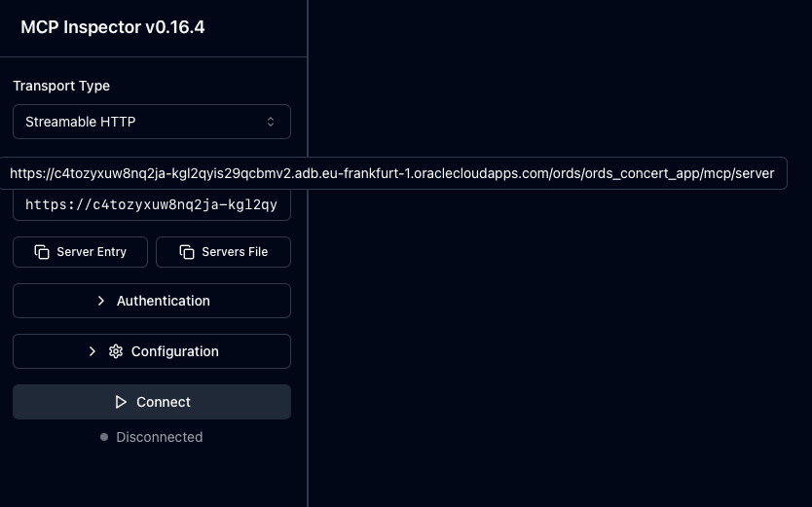Open the Streamable HTTP transport dropdown
Screen dimensions: 812x507
pos(151,123)
